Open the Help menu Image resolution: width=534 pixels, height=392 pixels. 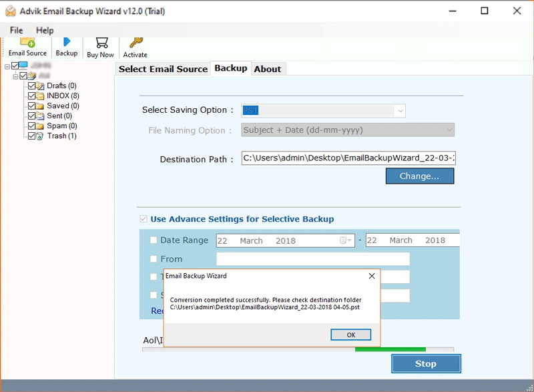tap(45, 30)
